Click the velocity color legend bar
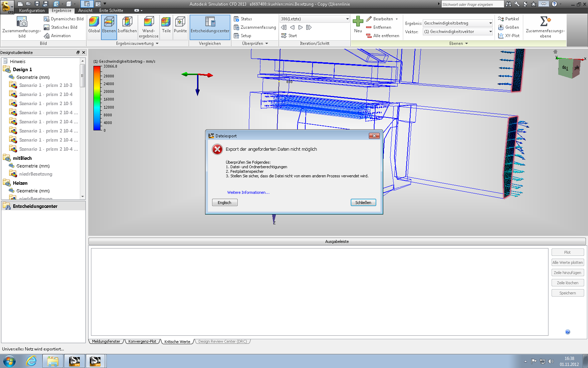 click(97, 98)
